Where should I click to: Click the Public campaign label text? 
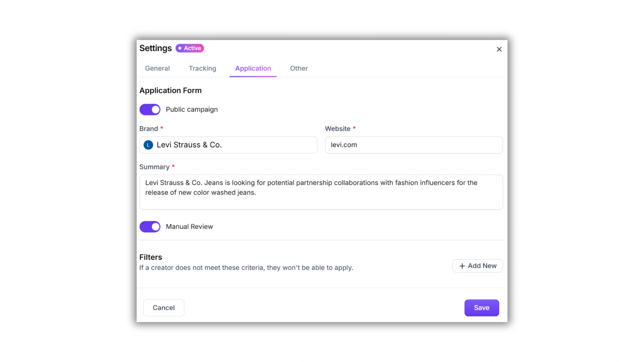click(x=191, y=109)
